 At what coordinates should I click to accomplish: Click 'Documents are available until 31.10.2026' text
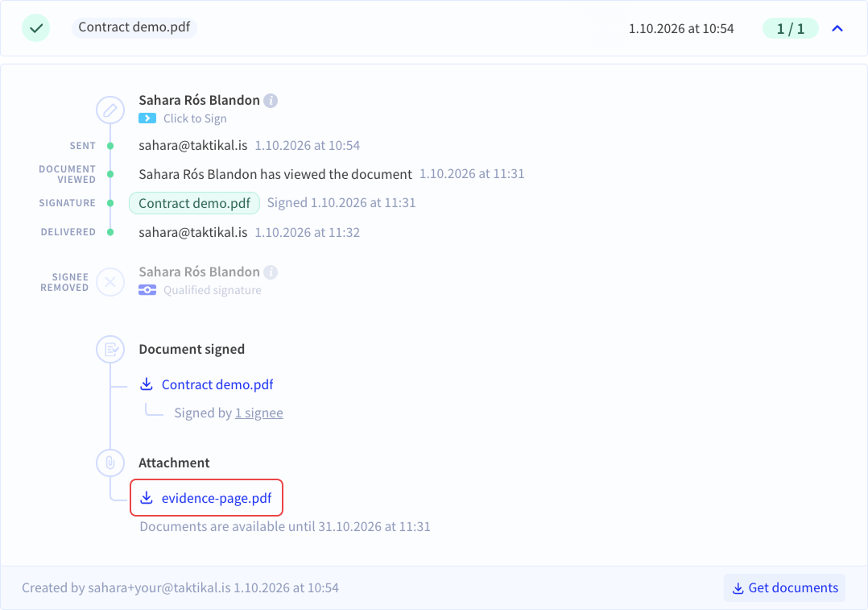tap(285, 526)
